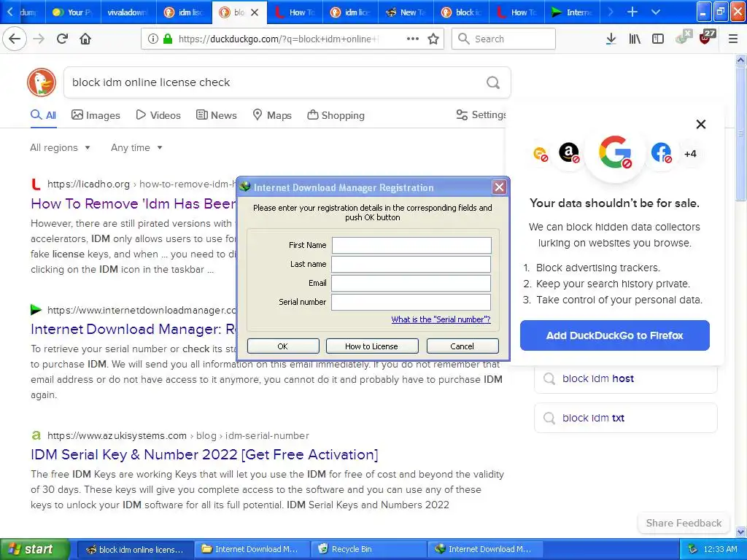Click the Amazon tracker icon in promo
Viewport: 747px width, 560px height.
pyautogui.click(x=569, y=153)
